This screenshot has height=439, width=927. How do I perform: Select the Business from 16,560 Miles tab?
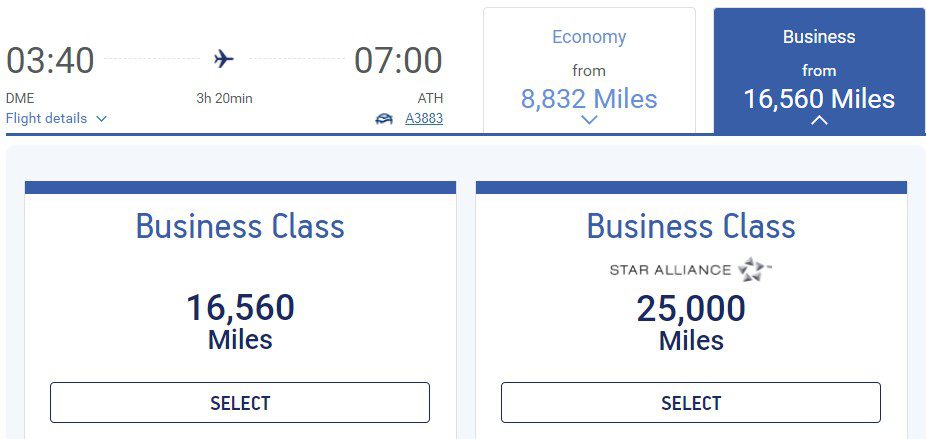click(x=819, y=71)
